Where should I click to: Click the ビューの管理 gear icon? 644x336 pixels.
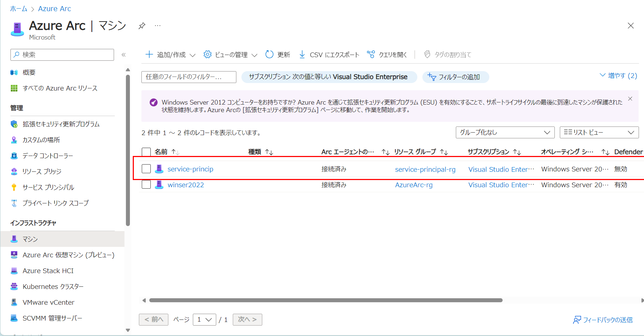[207, 54]
